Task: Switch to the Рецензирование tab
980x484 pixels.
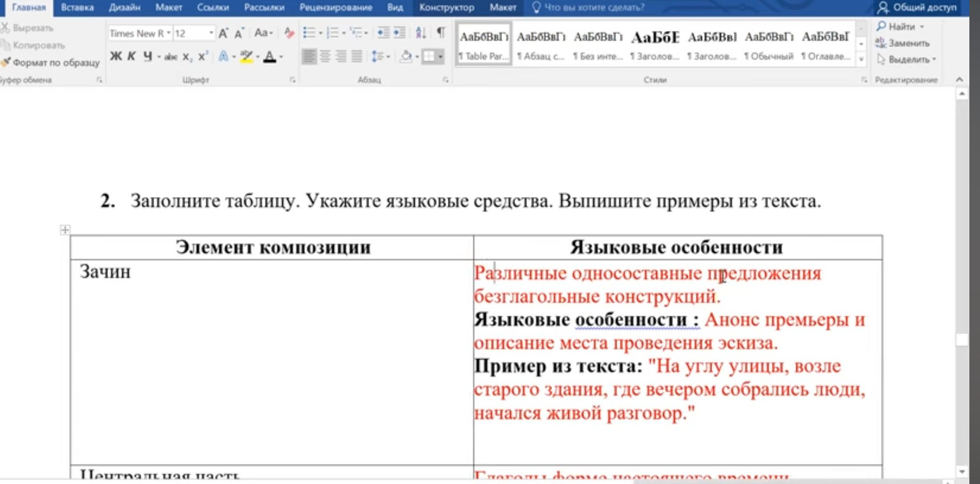Action: 335,7
